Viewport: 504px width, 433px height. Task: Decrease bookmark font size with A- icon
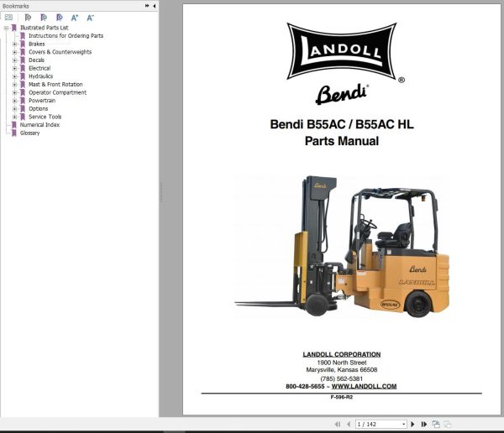tap(91, 18)
